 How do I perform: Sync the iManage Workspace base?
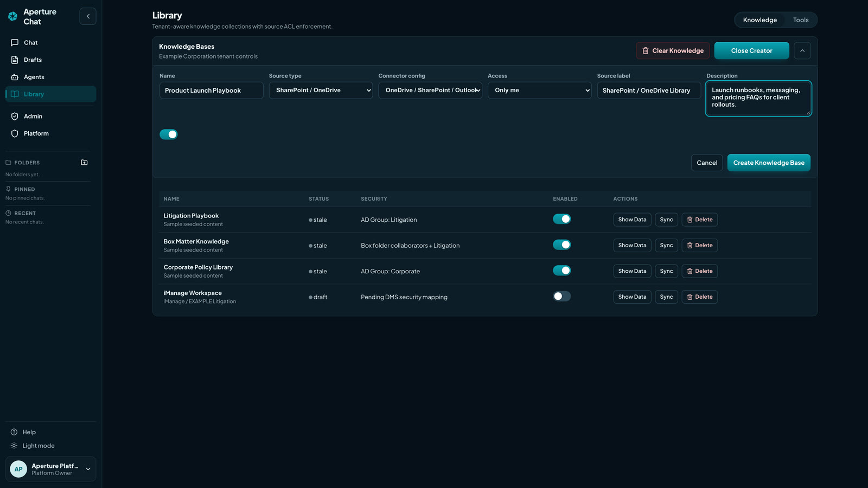pyautogui.click(x=666, y=297)
